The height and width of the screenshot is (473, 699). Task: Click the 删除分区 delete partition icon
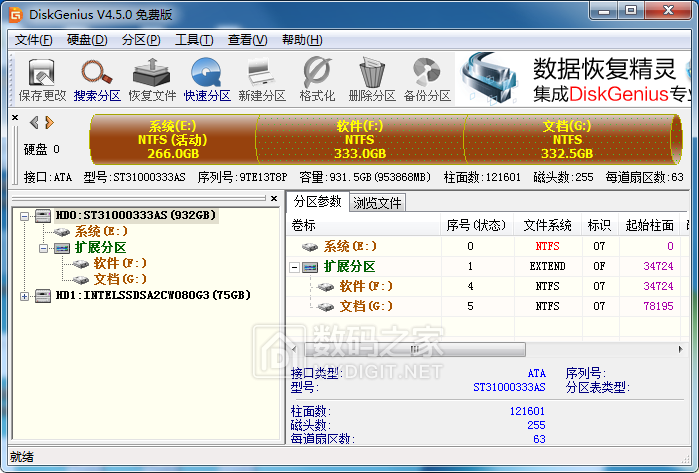[x=372, y=80]
